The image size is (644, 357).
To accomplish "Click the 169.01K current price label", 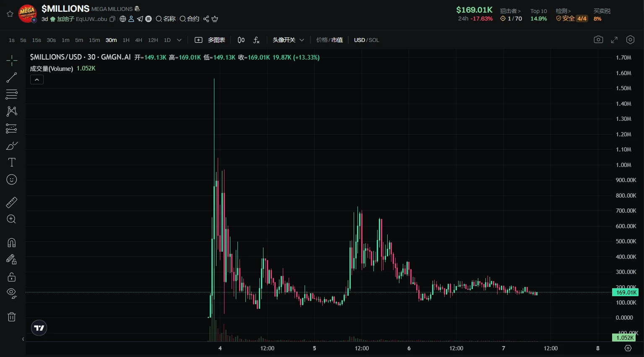I will [x=625, y=292].
